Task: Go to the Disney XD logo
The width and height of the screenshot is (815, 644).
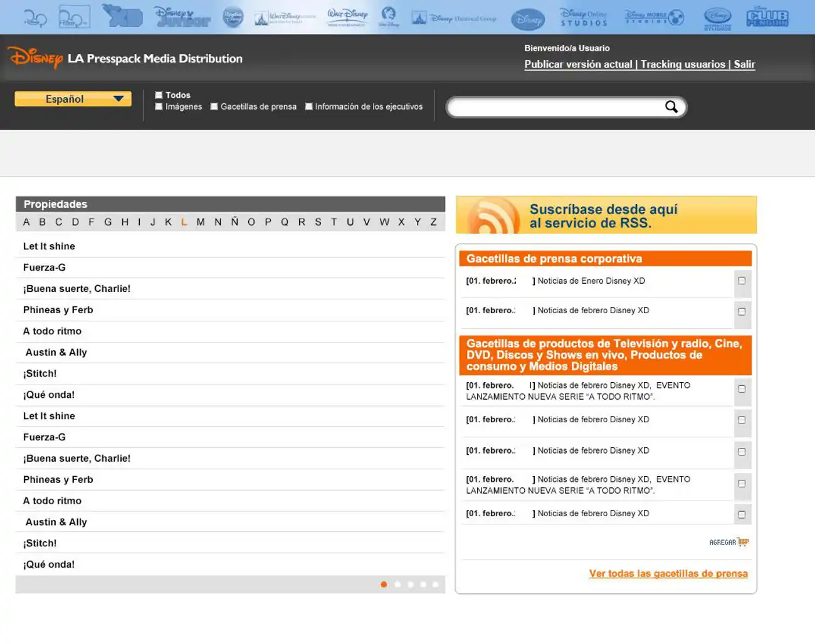Action: [x=122, y=16]
